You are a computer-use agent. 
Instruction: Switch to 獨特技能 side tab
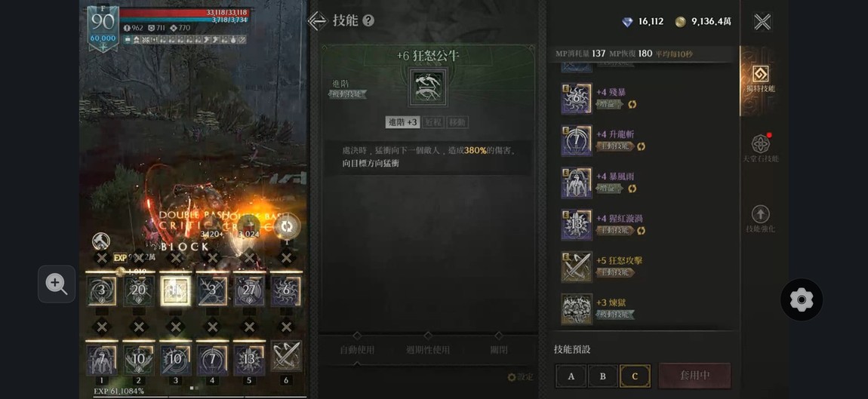click(760, 79)
